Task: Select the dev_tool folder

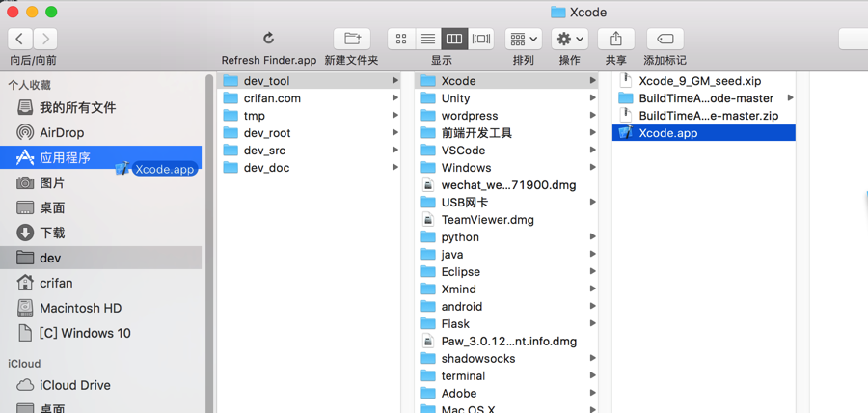Action: click(309, 81)
